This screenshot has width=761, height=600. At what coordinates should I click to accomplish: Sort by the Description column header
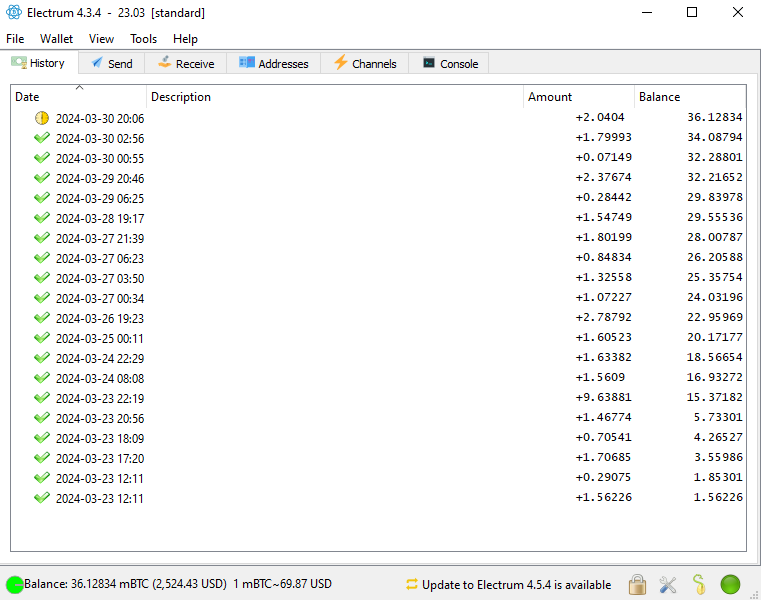tap(335, 97)
